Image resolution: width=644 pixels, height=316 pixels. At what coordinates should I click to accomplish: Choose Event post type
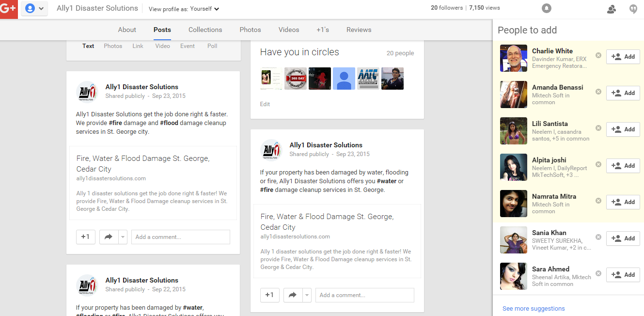(x=188, y=46)
